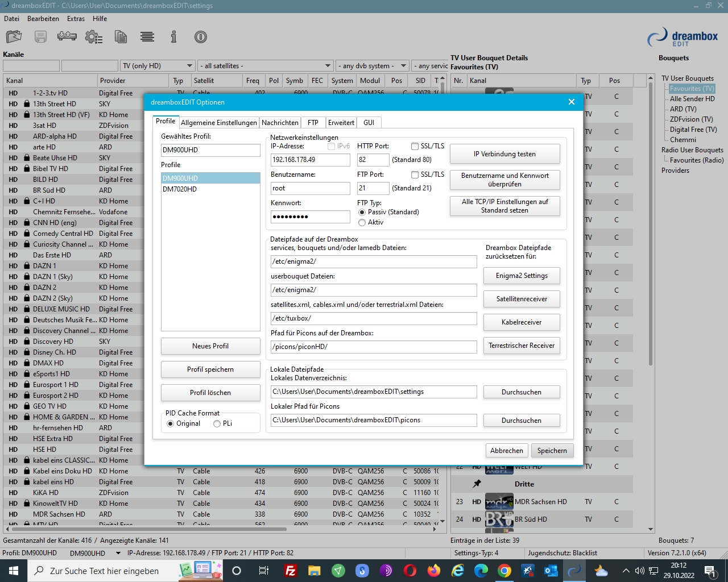The height and width of the screenshot is (582, 728).
Task: Click the save floppy disk toolbar icon
Action: [x=40, y=37]
